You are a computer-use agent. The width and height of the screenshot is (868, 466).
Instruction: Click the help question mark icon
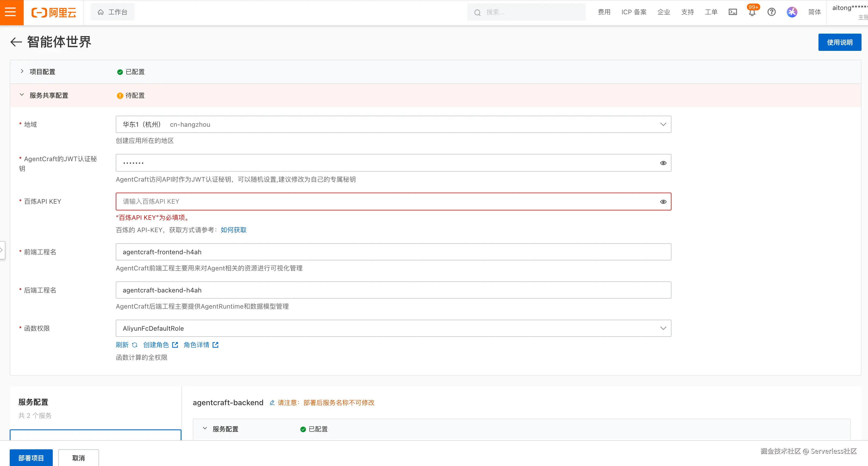(771, 12)
